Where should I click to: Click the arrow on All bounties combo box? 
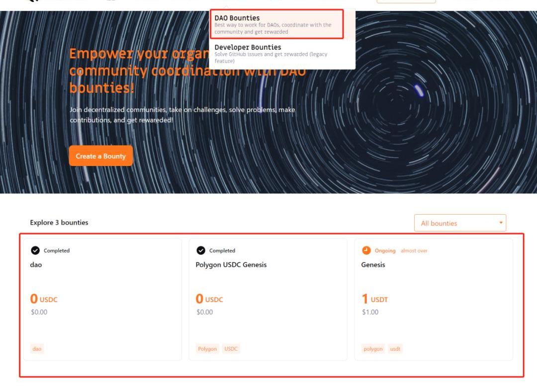pyautogui.click(x=501, y=223)
